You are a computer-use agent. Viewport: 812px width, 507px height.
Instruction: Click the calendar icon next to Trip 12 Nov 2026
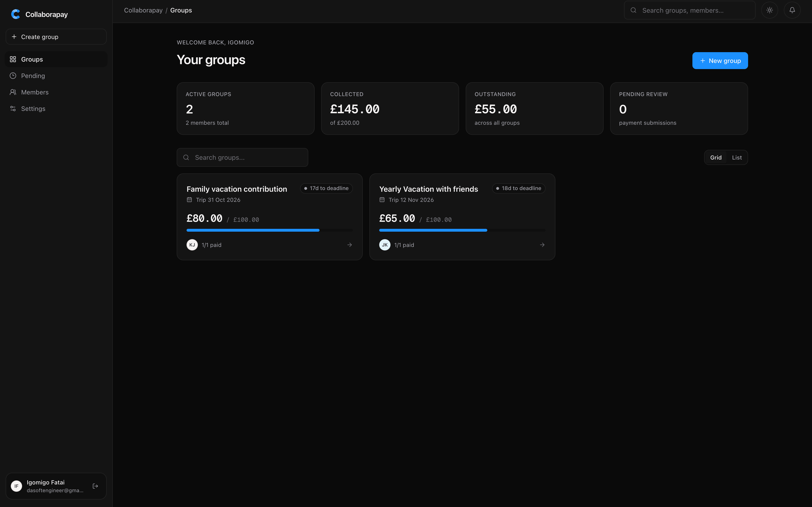pos(382,200)
